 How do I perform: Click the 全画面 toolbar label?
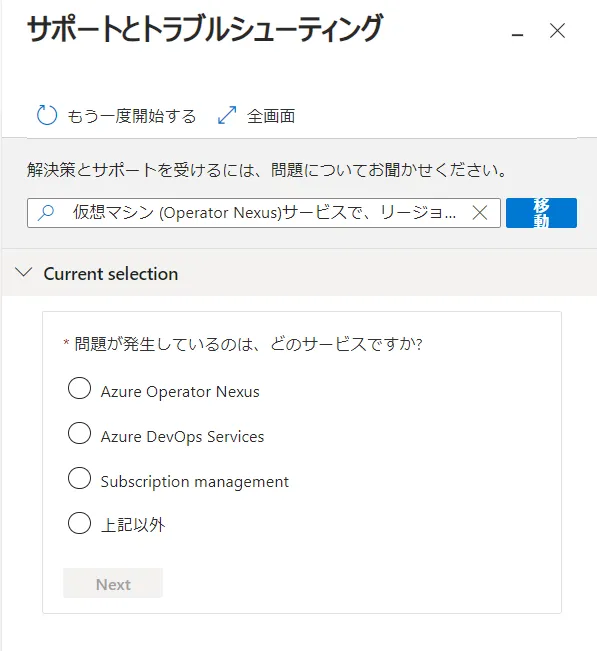pyautogui.click(x=271, y=116)
